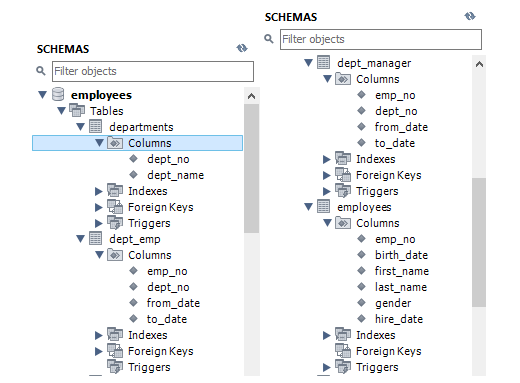Click the right panel scroll up arrow
Image resolution: width=520 pixels, height=383 pixels.
479,64
